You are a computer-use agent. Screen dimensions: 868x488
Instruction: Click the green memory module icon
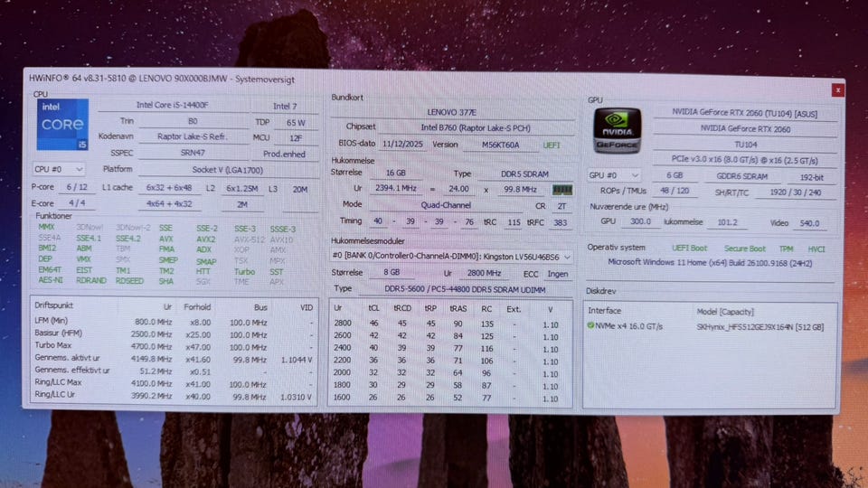(561, 190)
